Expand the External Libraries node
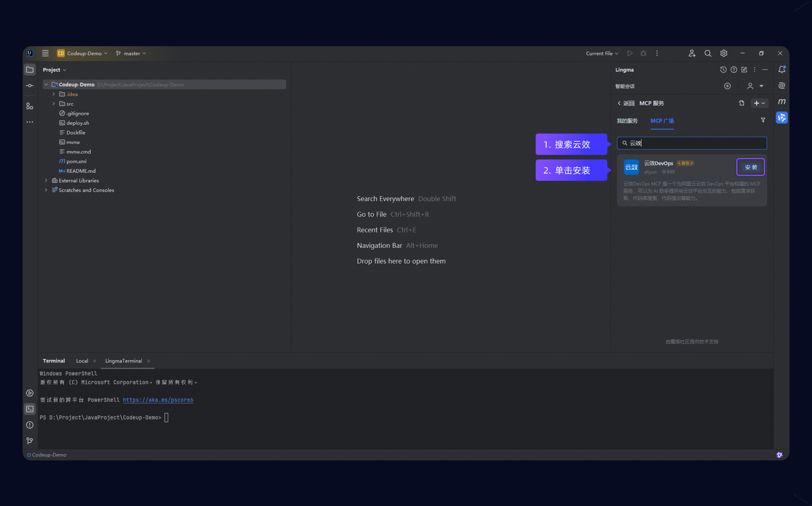The height and width of the screenshot is (506, 812). tap(46, 180)
